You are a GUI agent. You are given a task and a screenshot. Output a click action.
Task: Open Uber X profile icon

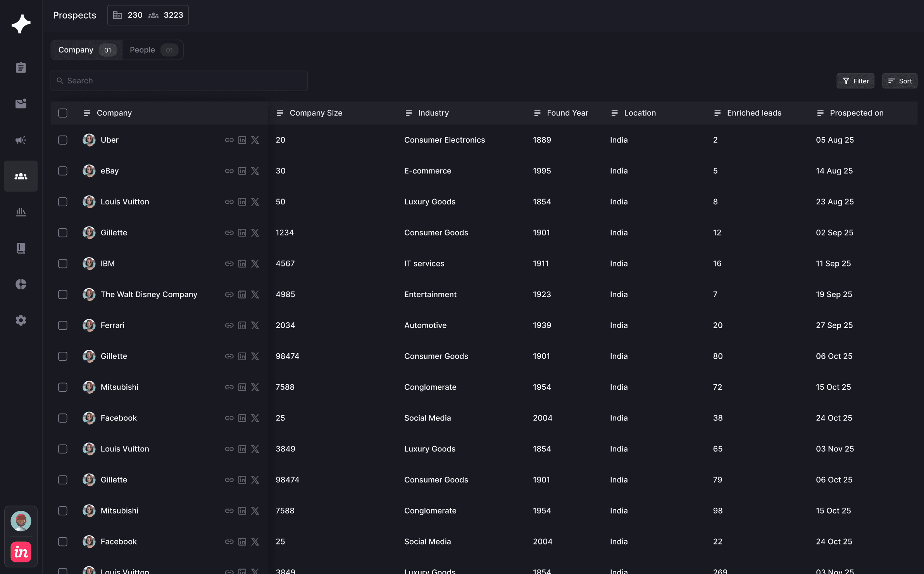(255, 140)
